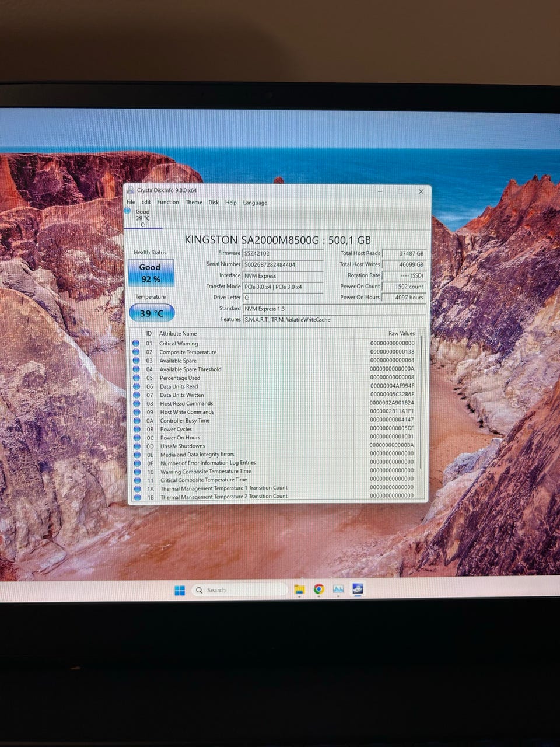Click the Interface field NVM Express
Viewport: 560px width, 747px height.
point(283,275)
